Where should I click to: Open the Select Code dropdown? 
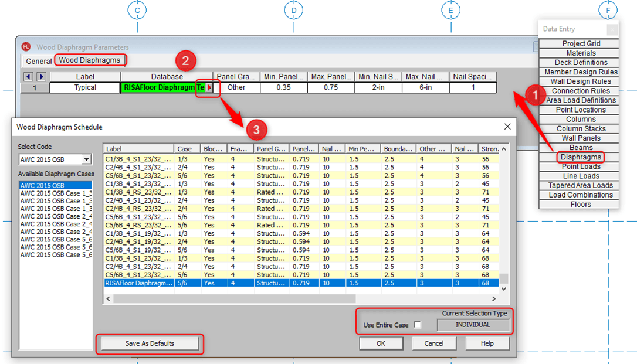(x=86, y=159)
